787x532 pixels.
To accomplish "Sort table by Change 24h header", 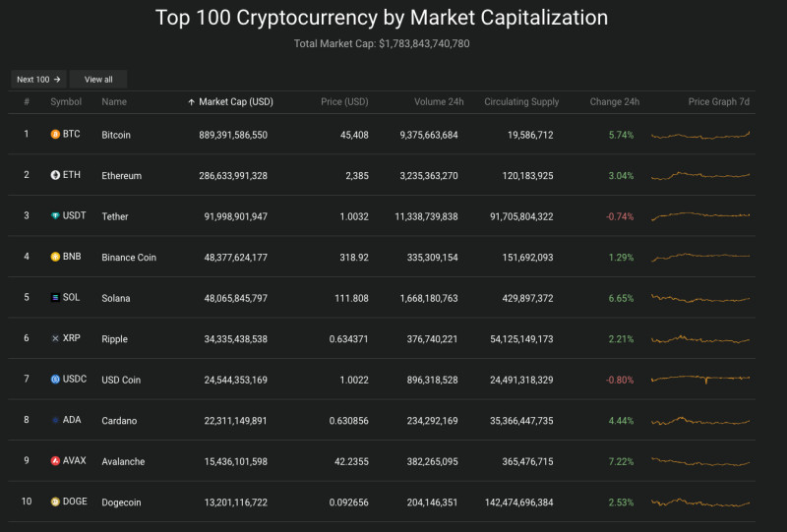I will click(x=614, y=102).
